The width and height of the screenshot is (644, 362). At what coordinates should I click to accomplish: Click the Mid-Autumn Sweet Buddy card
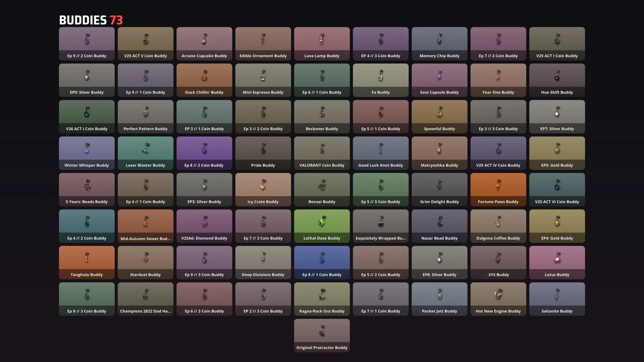(x=146, y=226)
